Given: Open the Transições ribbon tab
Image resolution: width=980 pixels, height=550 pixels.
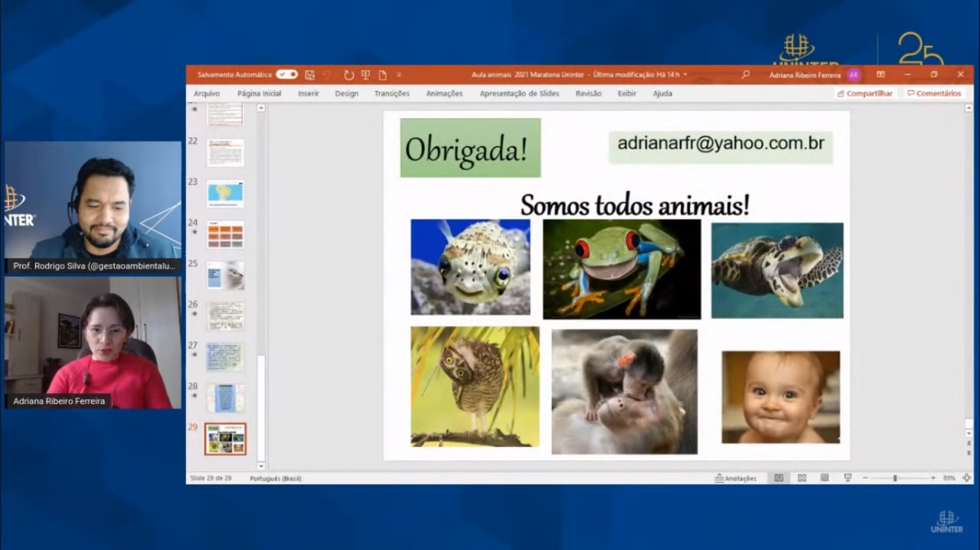Looking at the screenshot, I should click(391, 93).
